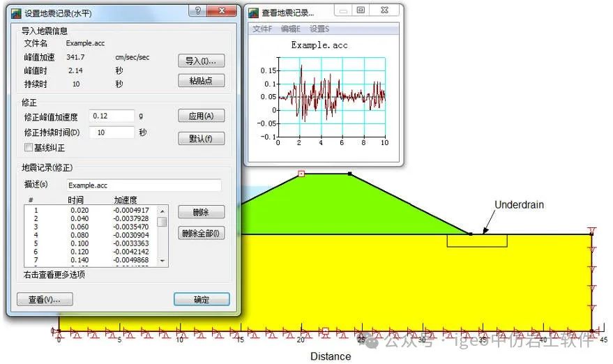Click the file name Example.acc label
The image size is (613, 364).
pyautogui.click(x=85, y=43)
